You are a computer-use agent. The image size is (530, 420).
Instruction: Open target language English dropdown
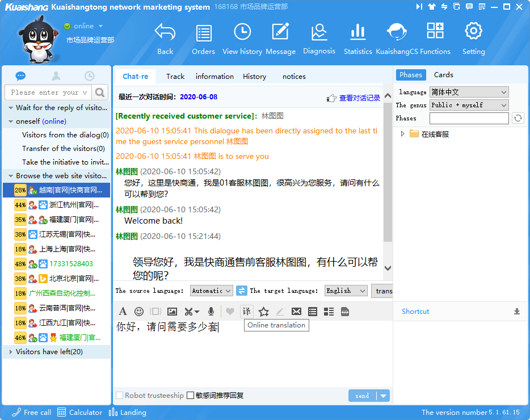click(x=346, y=291)
